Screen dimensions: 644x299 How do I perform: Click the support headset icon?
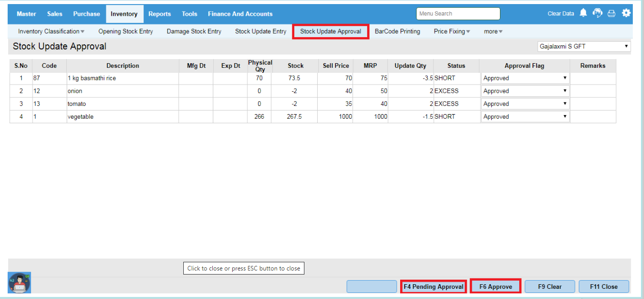(598, 13)
